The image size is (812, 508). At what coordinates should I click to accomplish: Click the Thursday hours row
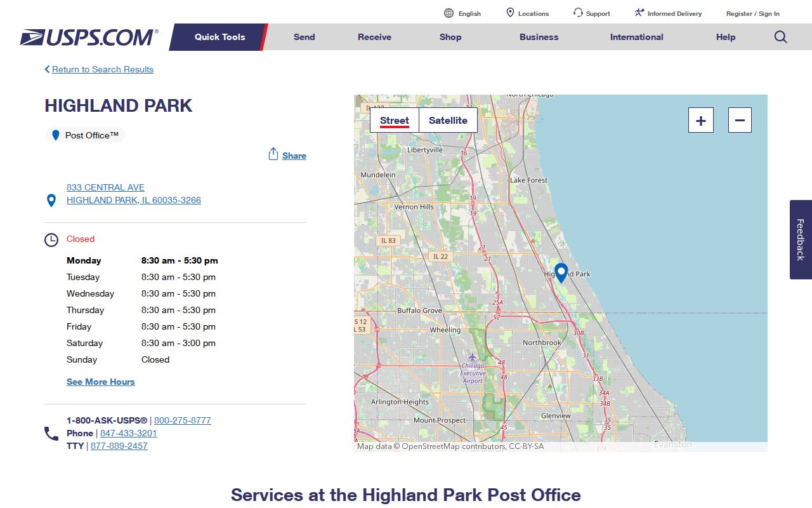pyautogui.click(x=141, y=310)
